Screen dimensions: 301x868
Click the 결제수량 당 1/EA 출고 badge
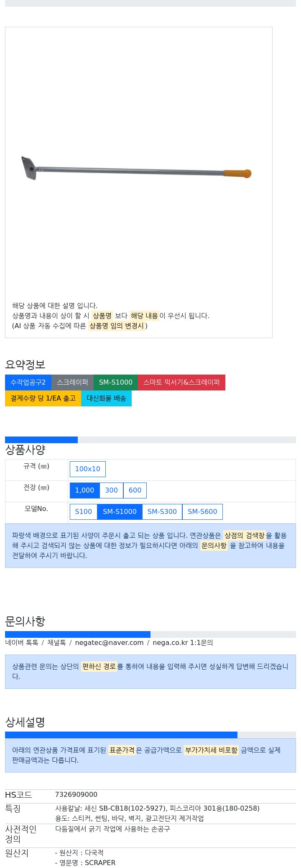click(43, 398)
